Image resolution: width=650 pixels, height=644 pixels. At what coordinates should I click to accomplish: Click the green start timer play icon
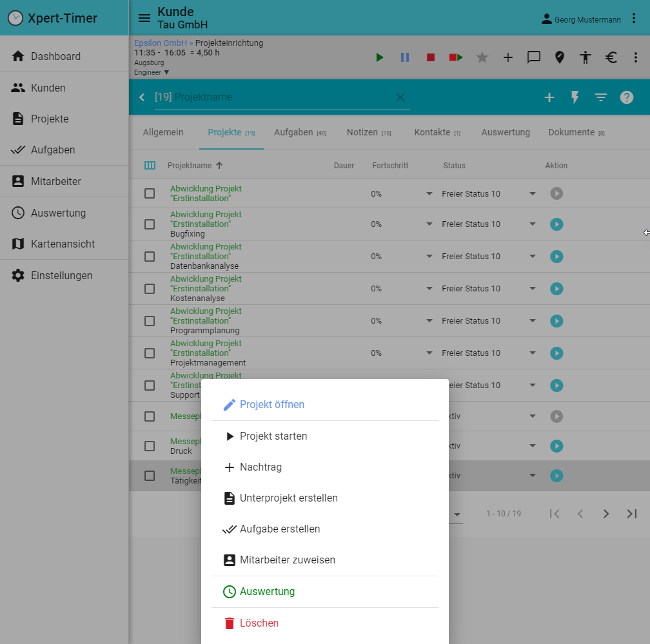[380, 57]
